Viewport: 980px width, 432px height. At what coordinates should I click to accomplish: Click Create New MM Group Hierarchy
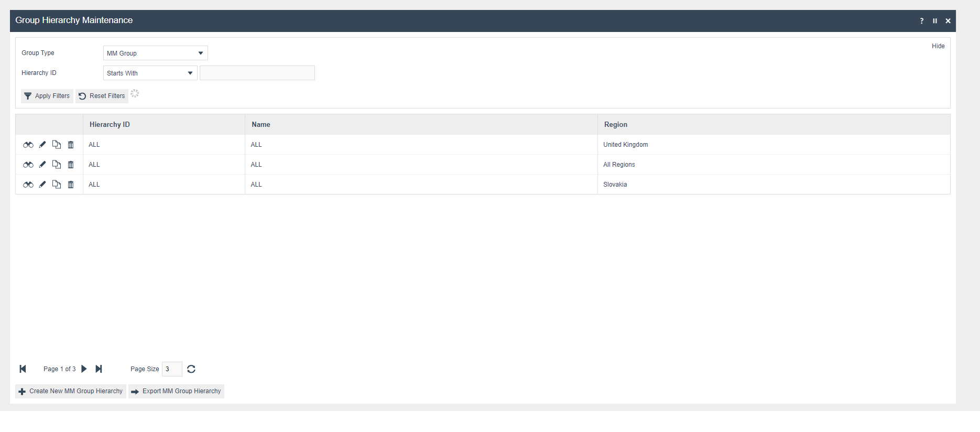[x=71, y=391]
